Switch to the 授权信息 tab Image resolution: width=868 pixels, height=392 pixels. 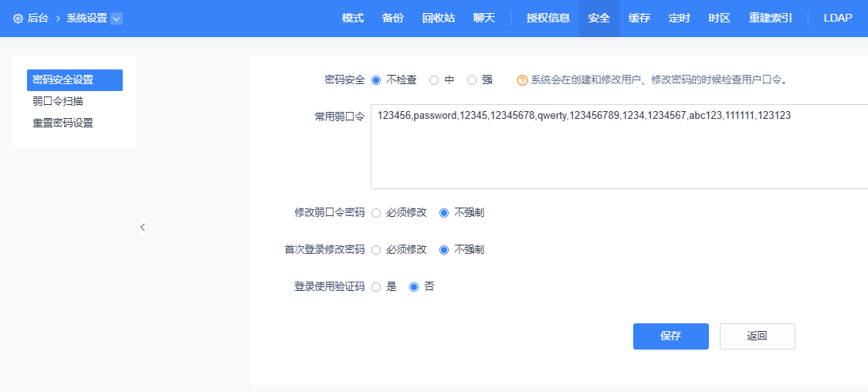[x=548, y=19]
